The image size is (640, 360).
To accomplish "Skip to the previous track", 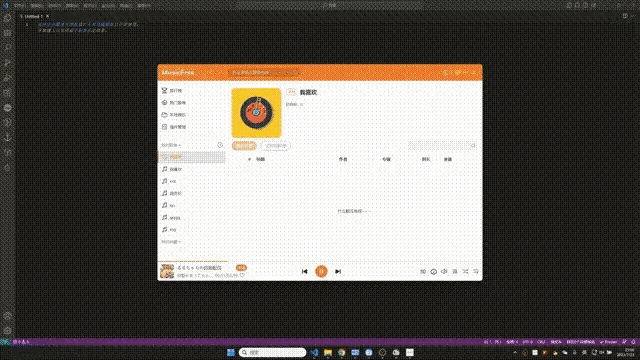I will pyautogui.click(x=304, y=271).
